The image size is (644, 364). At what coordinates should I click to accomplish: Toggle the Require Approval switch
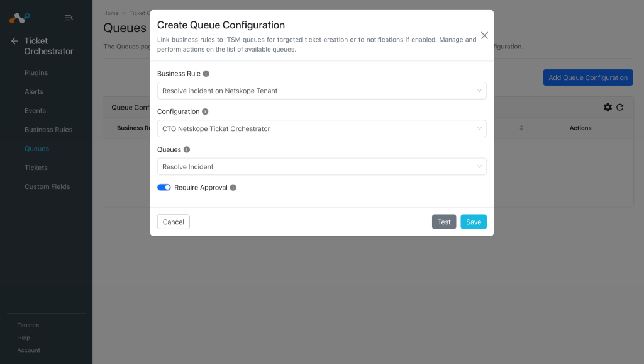tap(164, 188)
